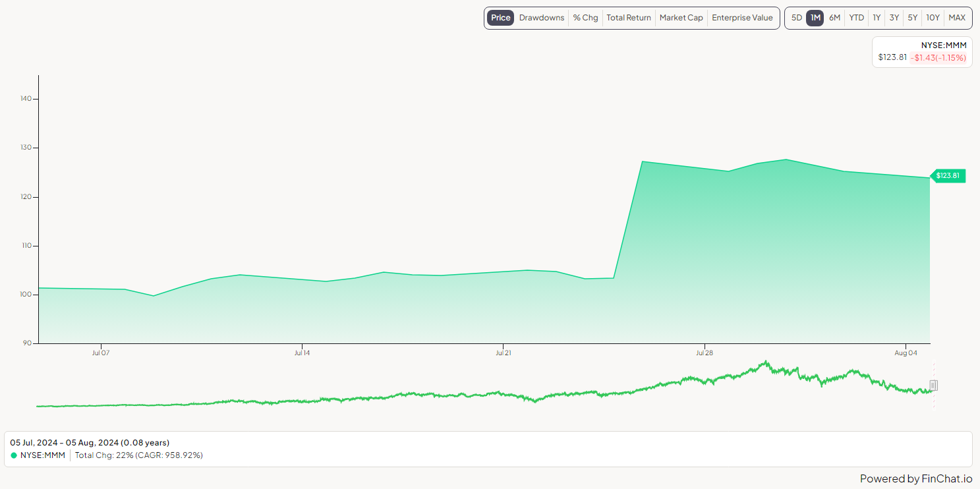
Task: Select the Price chart tab
Action: pyautogui.click(x=500, y=18)
